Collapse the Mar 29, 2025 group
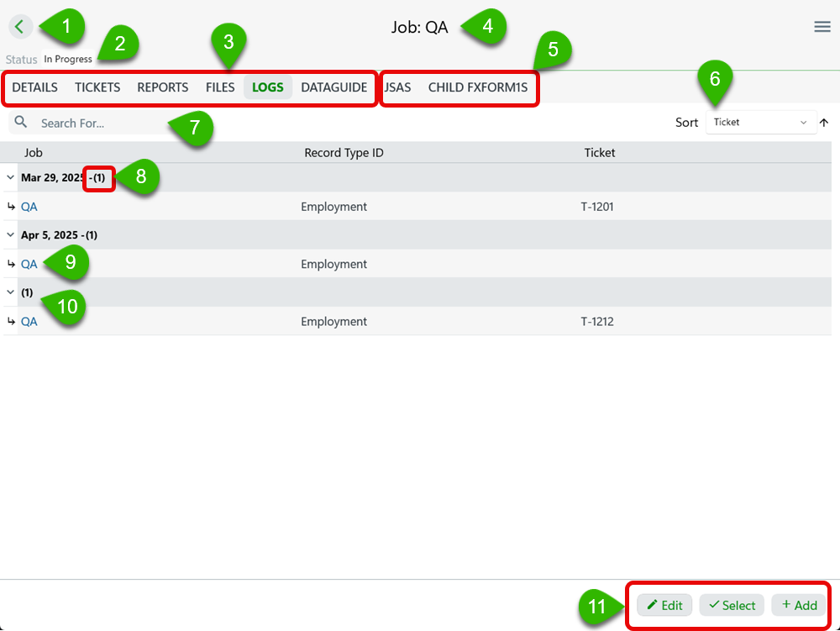840x631 pixels. 10,177
